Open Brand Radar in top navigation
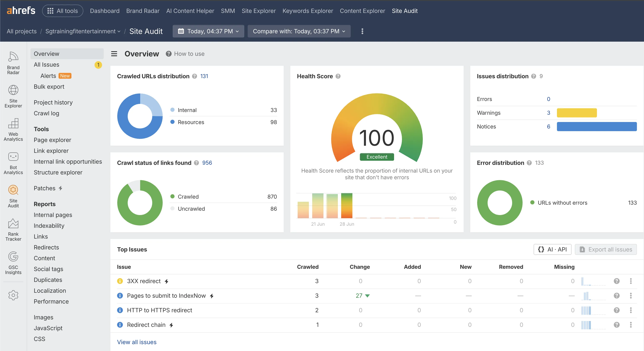Image resolution: width=644 pixels, height=351 pixels. [143, 11]
